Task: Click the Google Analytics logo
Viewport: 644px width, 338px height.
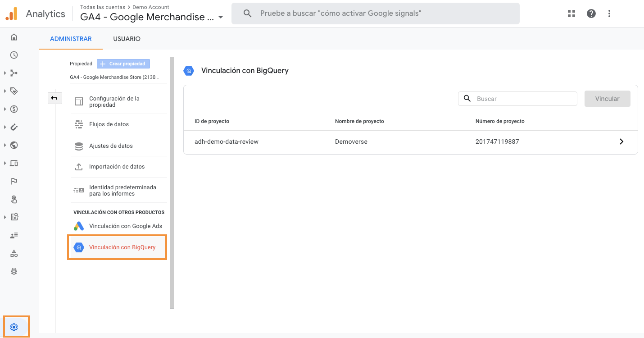Action: coord(12,14)
